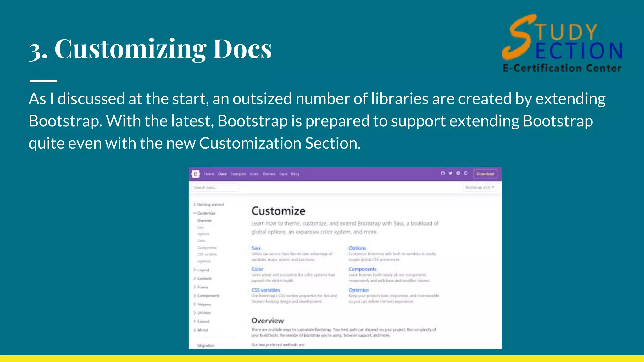The width and height of the screenshot is (644, 362).
Task: Select Color in the sidebar list
Action: tap(201, 241)
